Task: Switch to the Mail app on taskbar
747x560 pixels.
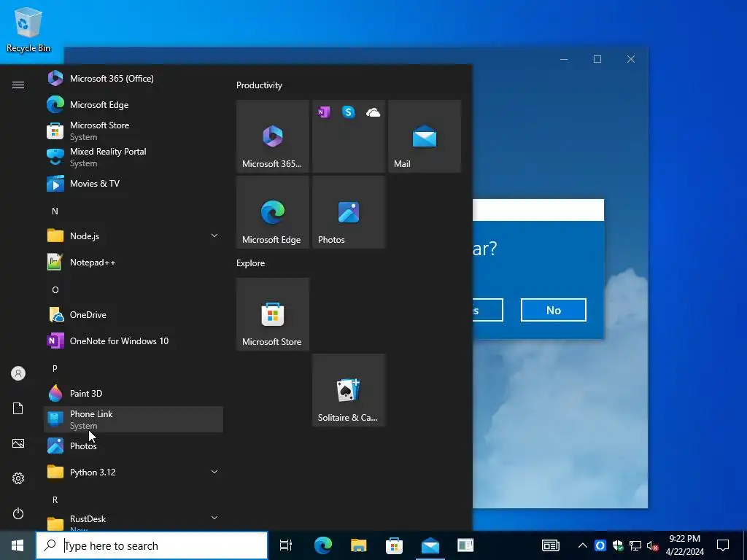Action: tap(430, 545)
